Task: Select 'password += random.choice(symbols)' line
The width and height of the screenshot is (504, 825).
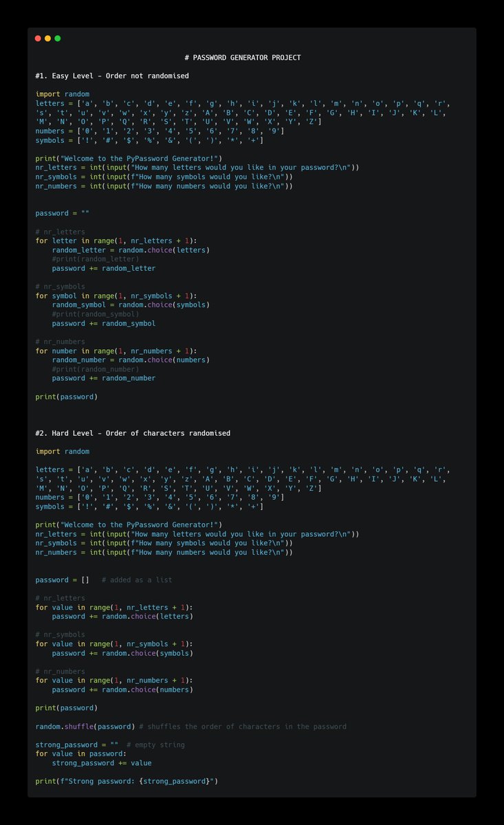Action: click(122, 653)
